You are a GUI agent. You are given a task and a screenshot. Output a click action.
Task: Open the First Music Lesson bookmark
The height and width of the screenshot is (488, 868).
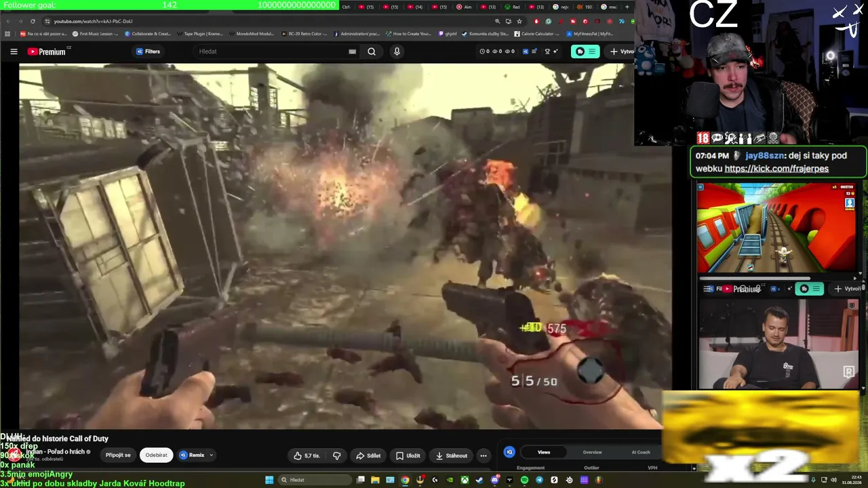[95, 34]
